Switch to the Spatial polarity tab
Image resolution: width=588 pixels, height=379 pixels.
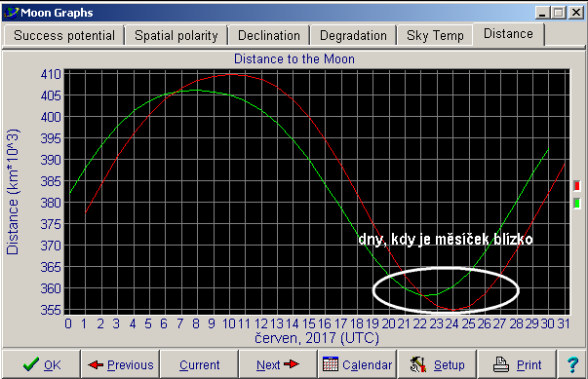click(176, 36)
